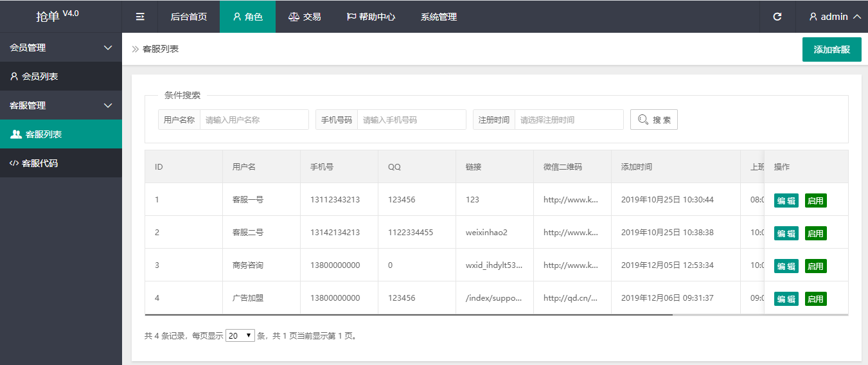This screenshot has height=365, width=868.
Task: Open the per-page count dropdown
Action: [x=240, y=335]
